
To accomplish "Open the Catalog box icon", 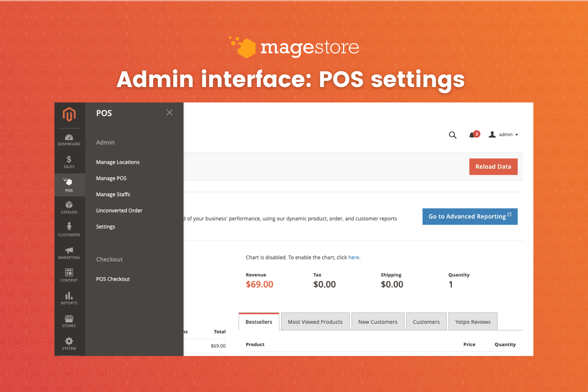I will (69, 207).
